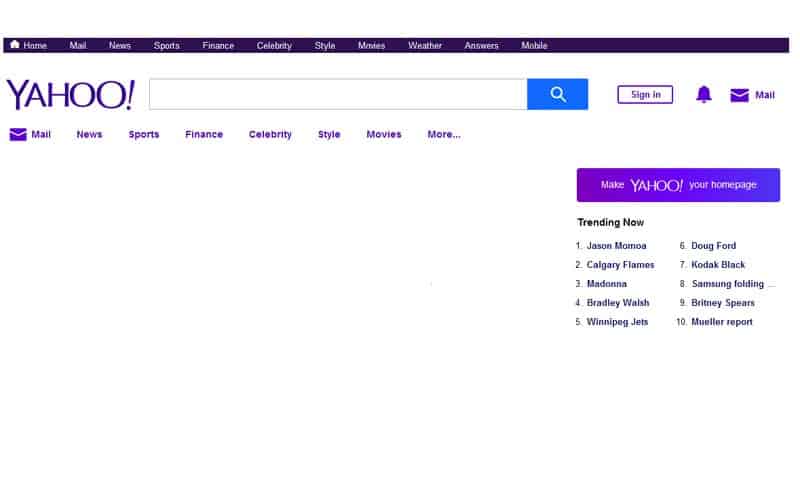
Task: Open Mobile in the top bar
Action: tap(534, 45)
